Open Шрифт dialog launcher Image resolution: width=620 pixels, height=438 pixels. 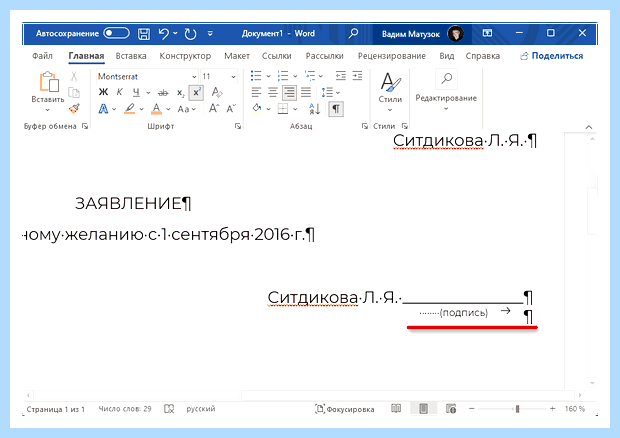pos(238,126)
